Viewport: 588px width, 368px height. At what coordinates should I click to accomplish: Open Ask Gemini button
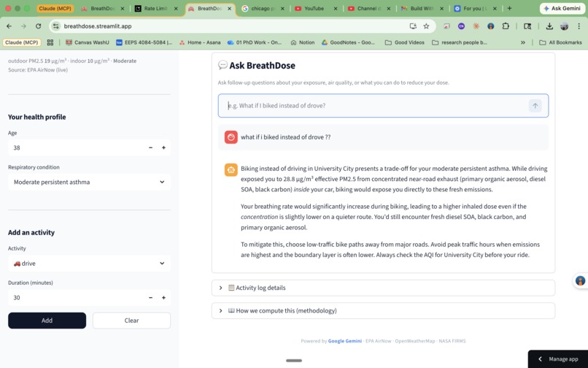pos(562,8)
